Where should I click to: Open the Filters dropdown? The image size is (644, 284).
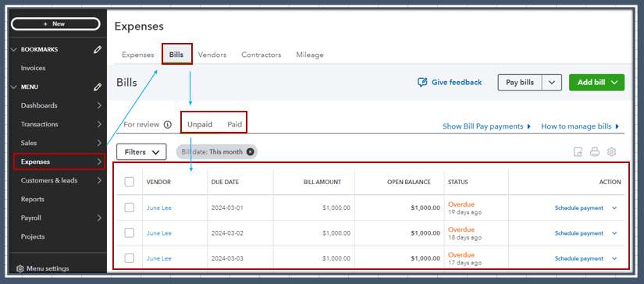coord(142,152)
